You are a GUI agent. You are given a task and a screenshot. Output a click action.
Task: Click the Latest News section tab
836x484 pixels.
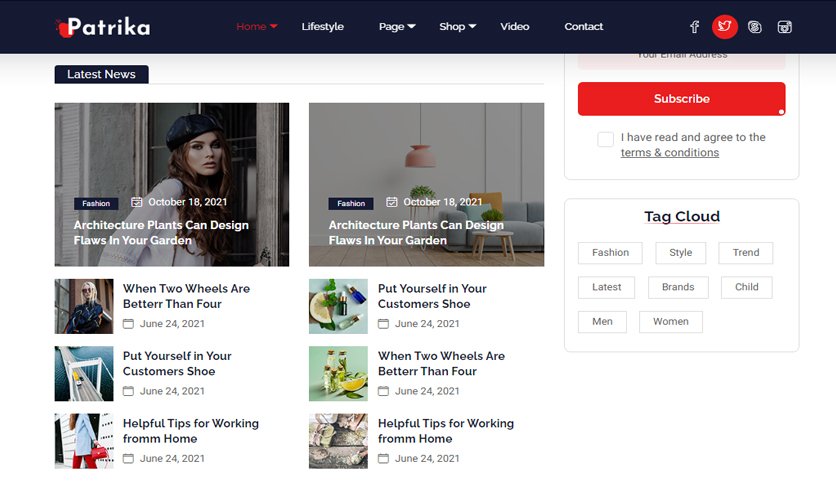[101, 74]
